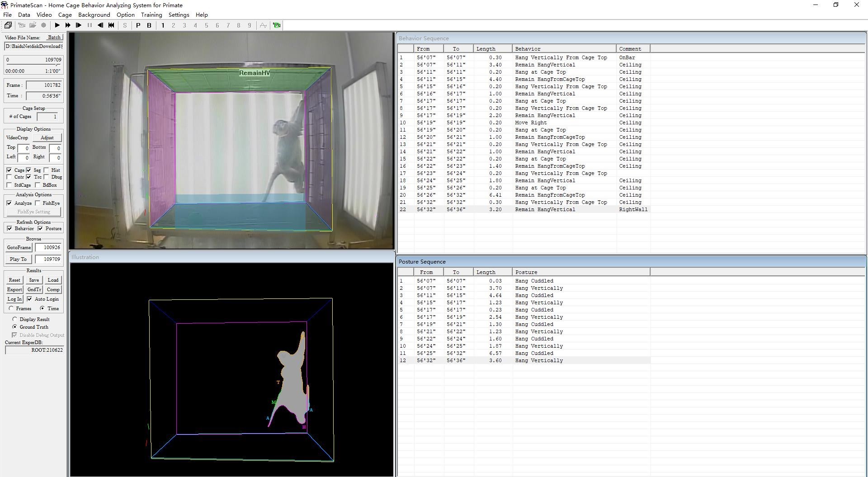Click the Play To frame field
Screen dimensions: 868x477
pos(48,259)
